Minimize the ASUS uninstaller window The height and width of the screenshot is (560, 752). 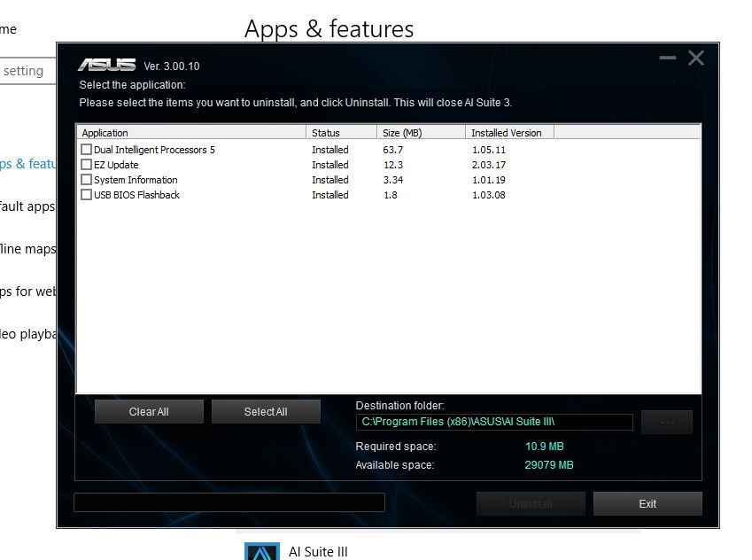coord(668,58)
